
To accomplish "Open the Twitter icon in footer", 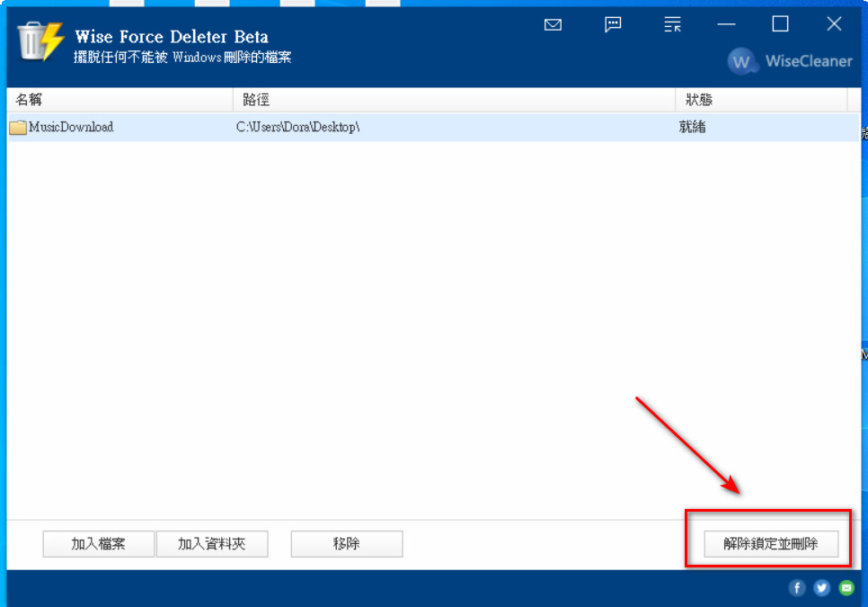I will coord(821,587).
